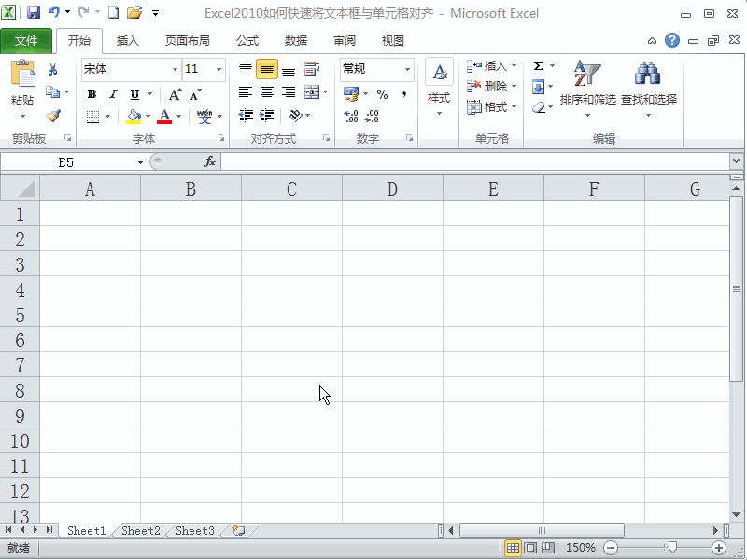This screenshot has width=747, height=560.
Task: Click the underline icon
Action: pyautogui.click(x=135, y=95)
